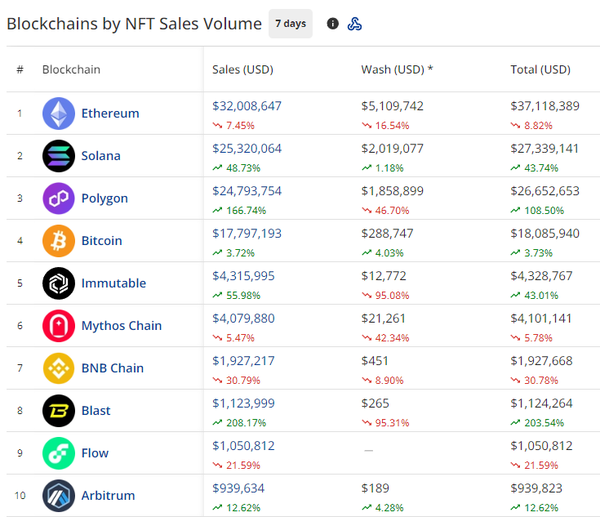This screenshot has height=517, width=600.
Task: Click the Blast logo icon
Action: 58,411
